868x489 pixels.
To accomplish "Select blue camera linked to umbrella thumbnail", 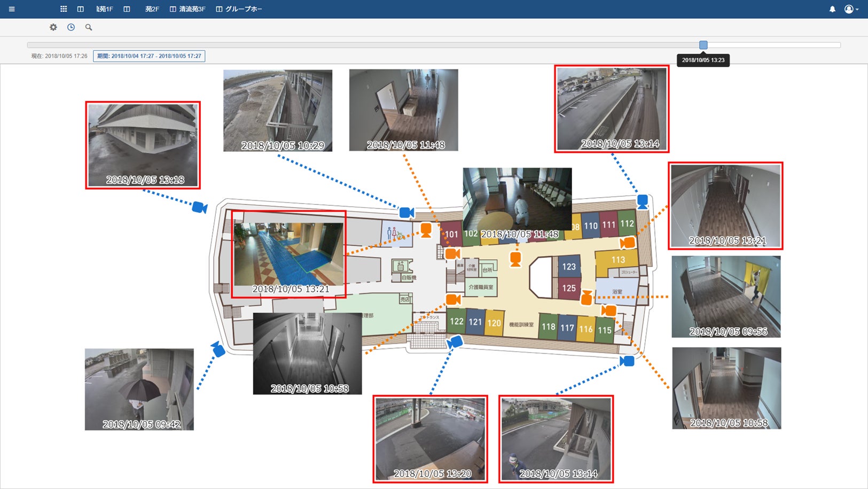I will [218, 350].
